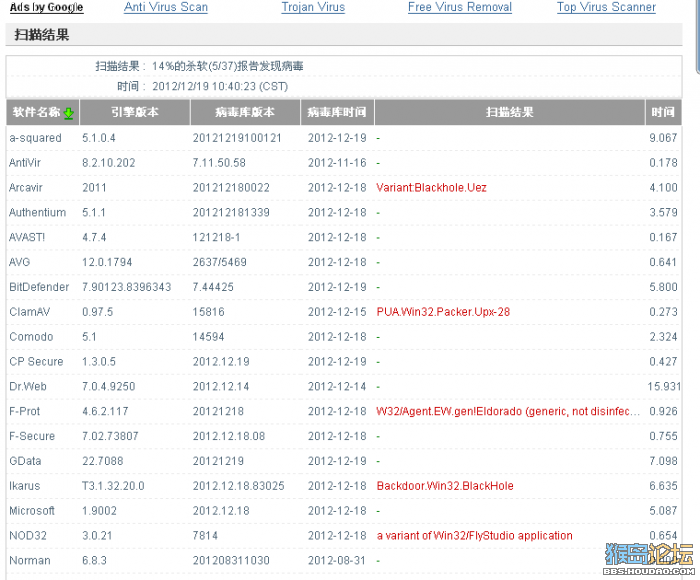The image size is (700, 580).
Task: Click the 扫描结果 section heading
Action: coord(42,35)
